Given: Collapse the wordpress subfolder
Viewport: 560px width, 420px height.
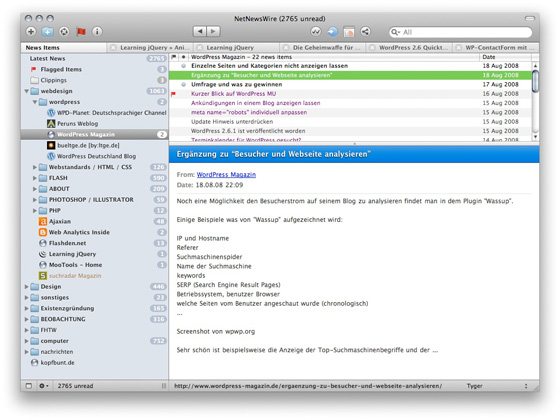Looking at the screenshot, I should click(35, 102).
